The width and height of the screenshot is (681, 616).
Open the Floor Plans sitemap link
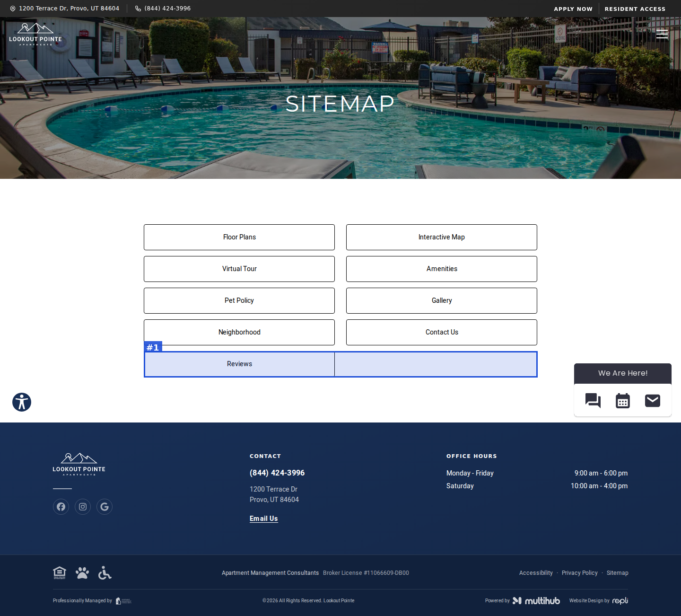(x=239, y=237)
